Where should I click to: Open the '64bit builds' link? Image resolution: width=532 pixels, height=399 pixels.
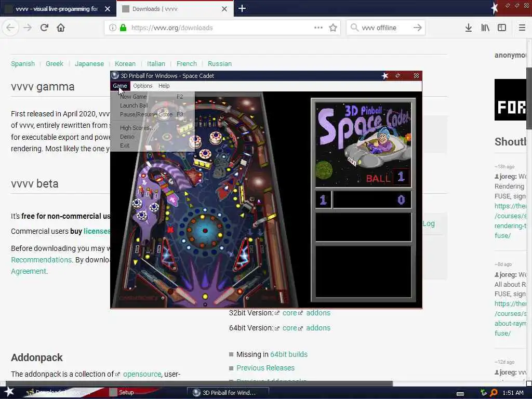[289, 354]
